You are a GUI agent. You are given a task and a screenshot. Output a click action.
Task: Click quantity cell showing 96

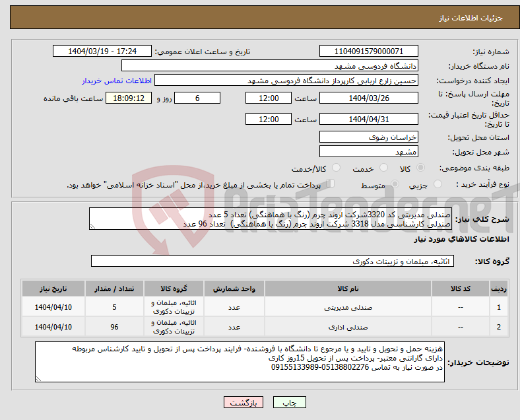tap(114, 327)
